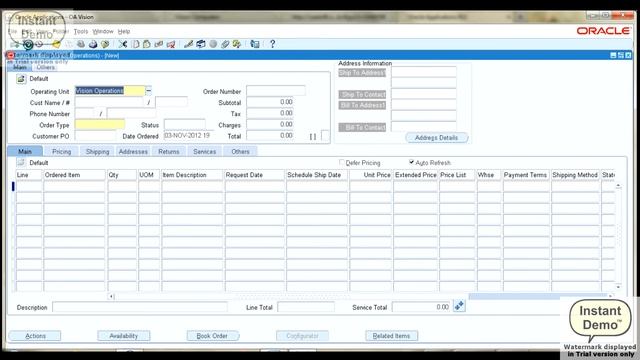This screenshot has width=640, height=360.
Task: Click horizontal scrollbar left arrow below grid
Action: [x=111, y=296]
